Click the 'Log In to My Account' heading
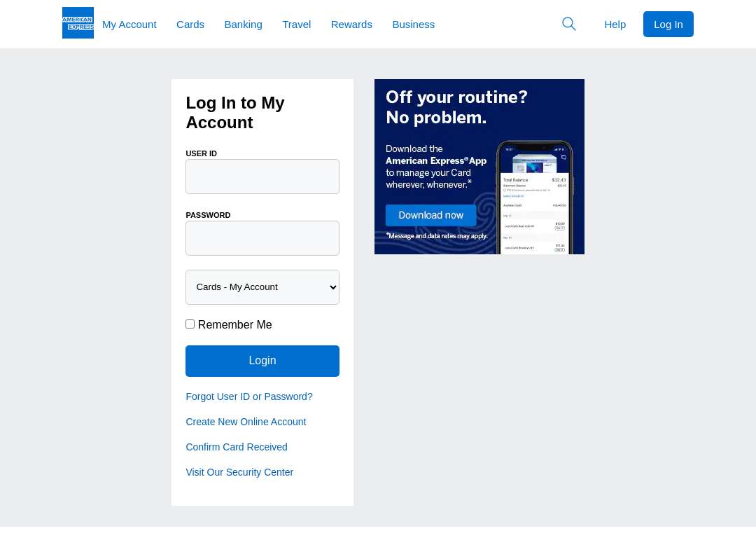This screenshot has height=538, width=756. (234, 112)
